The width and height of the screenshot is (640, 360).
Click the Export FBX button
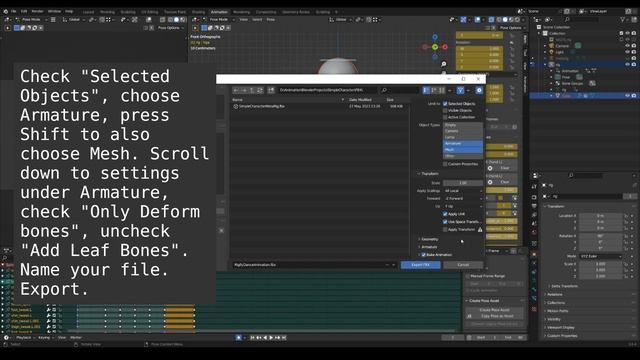tap(420, 265)
